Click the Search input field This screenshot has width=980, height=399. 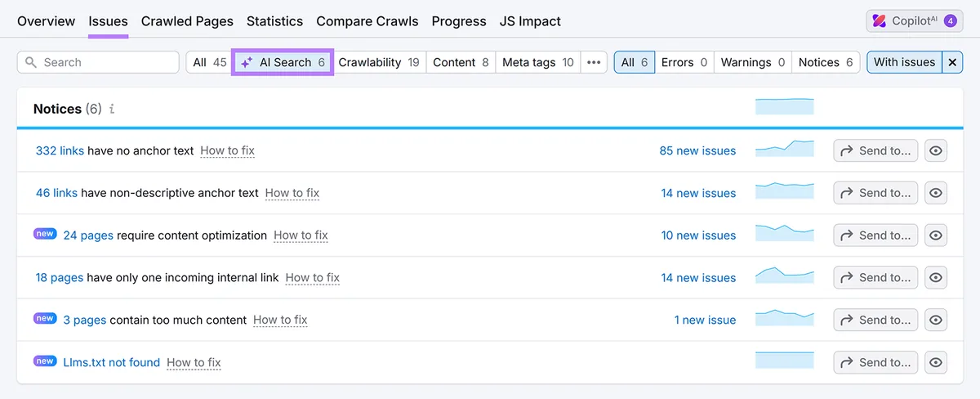tap(98, 62)
